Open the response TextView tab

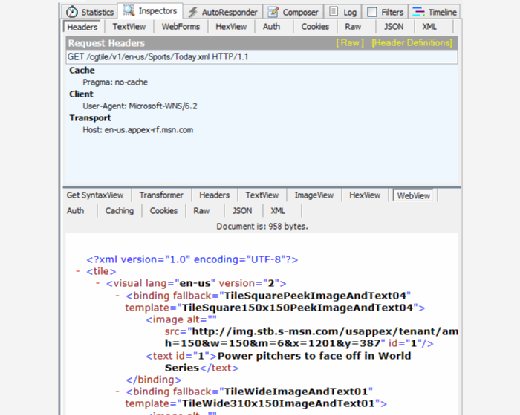click(262, 195)
